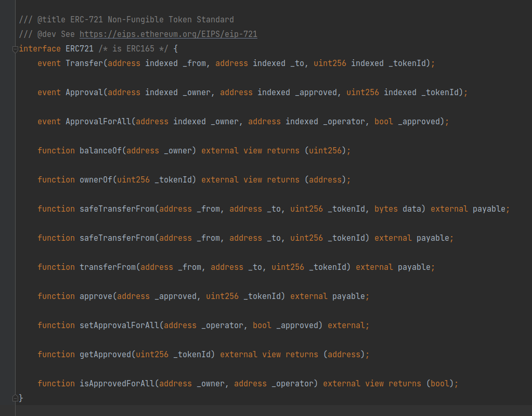
Task: Click the '/* is ERC165 */' comment
Action: [133, 49]
